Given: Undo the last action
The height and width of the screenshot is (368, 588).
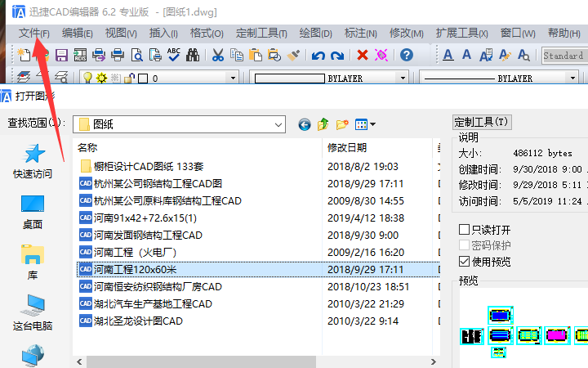Looking at the screenshot, I should coord(318,56).
